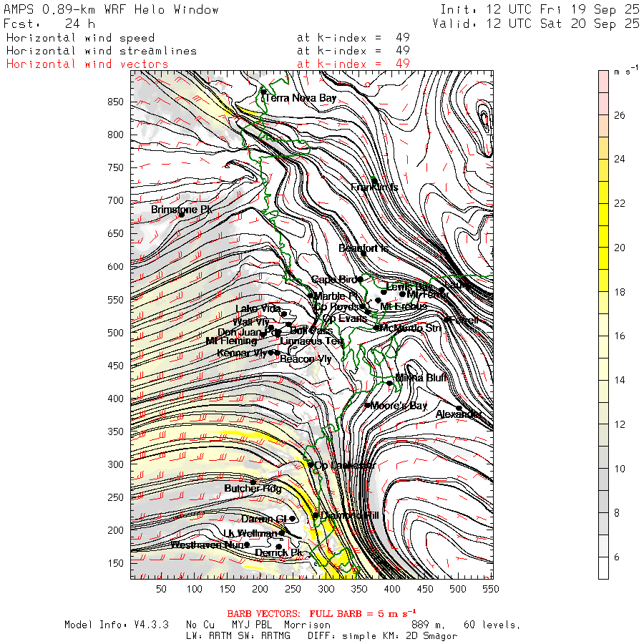Select the 'Init: 12 UTC Fri 19 Sep 25' line

[540, 9]
